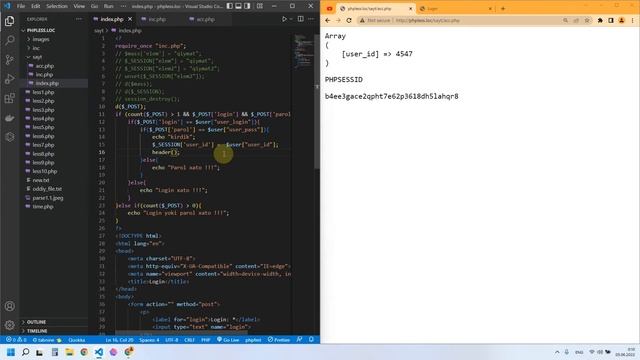
Task: Open Explorer panel More Actions ellipsis
Action: pyautogui.click(x=79, y=19)
